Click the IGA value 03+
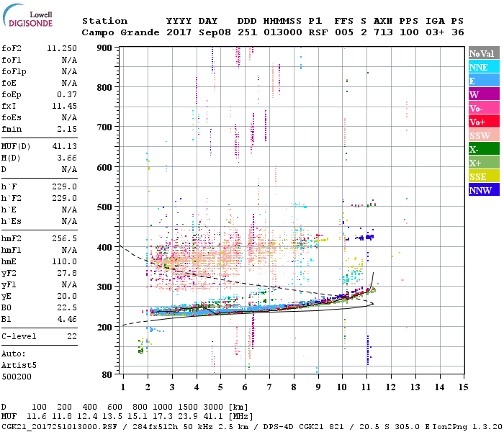Viewport: 504px width, 432px height. point(435,32)
